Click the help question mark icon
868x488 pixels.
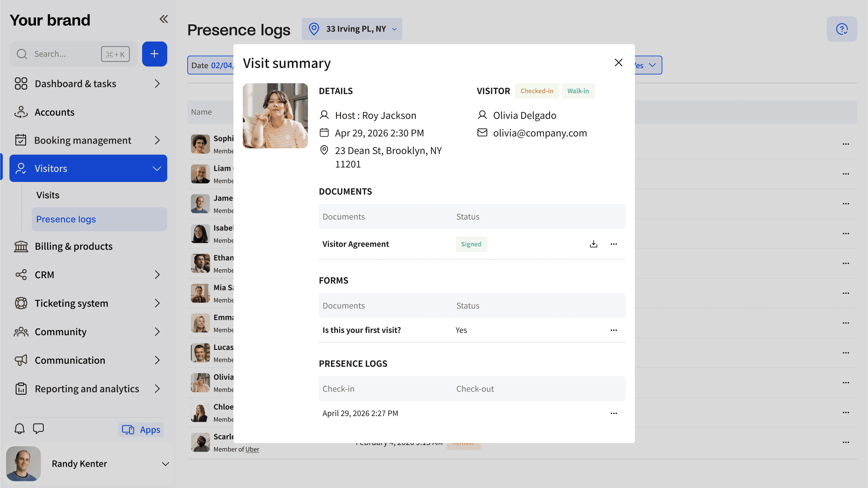point(842,29)
